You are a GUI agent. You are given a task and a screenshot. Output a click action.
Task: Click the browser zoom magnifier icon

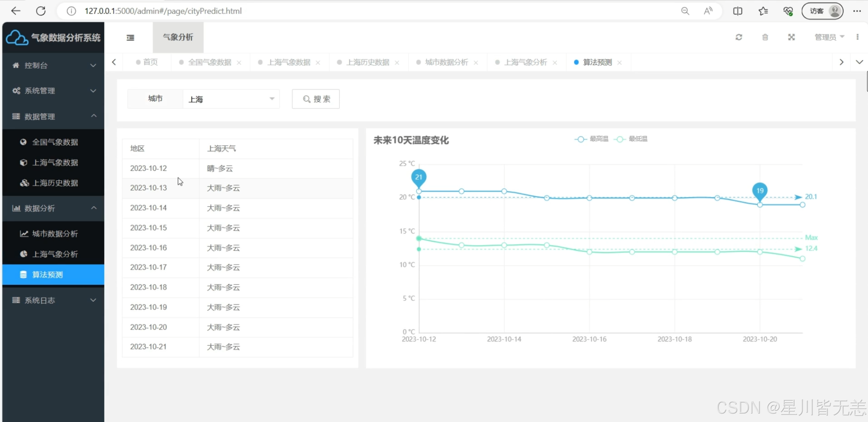click(x=685, y=11)
